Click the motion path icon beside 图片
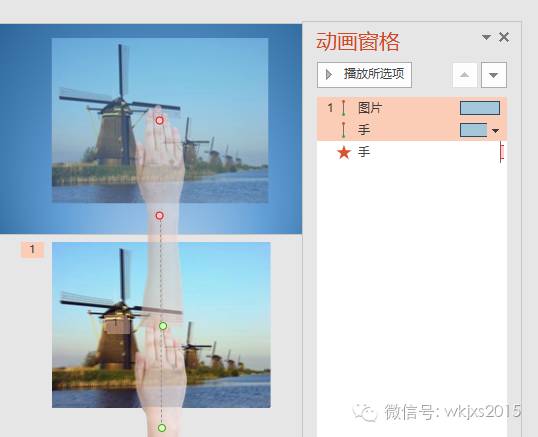538x437 pixels. pyautogui.click(x=343, y=108)
